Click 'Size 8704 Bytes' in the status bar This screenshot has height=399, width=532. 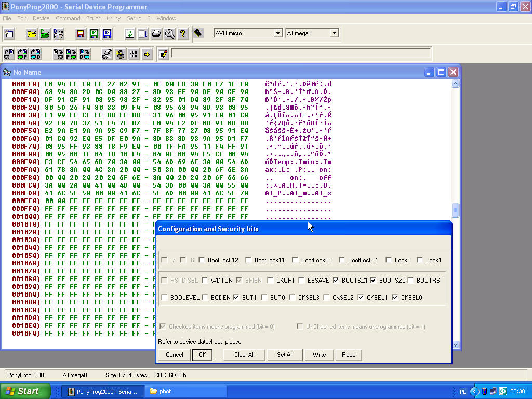pos(126,375)
